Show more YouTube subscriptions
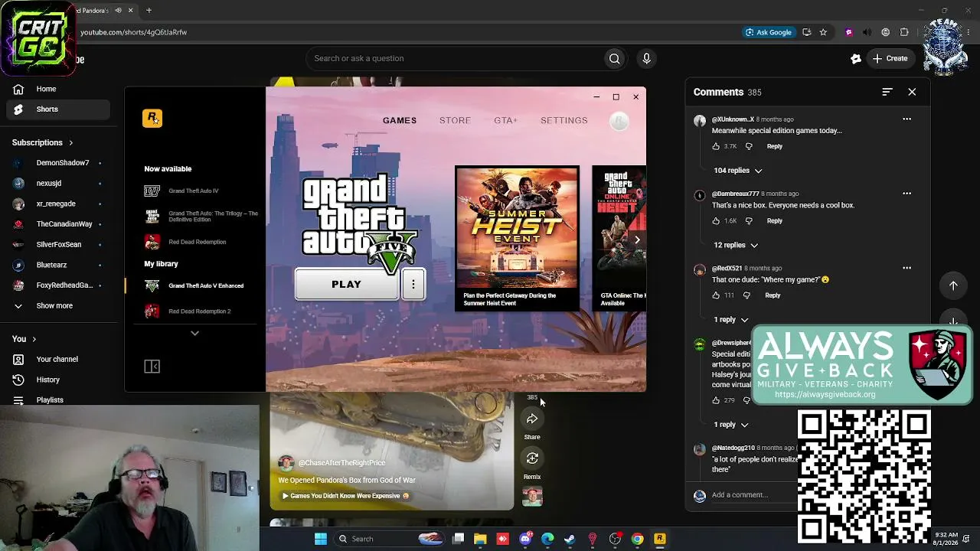The image size is (980, 551). (55, 306)
